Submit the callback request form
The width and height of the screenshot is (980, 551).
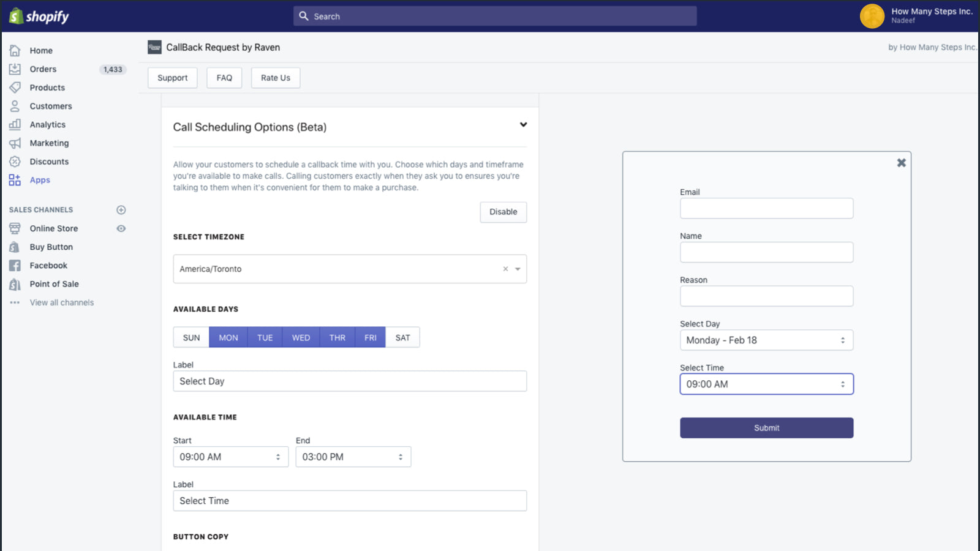[766, 427]
